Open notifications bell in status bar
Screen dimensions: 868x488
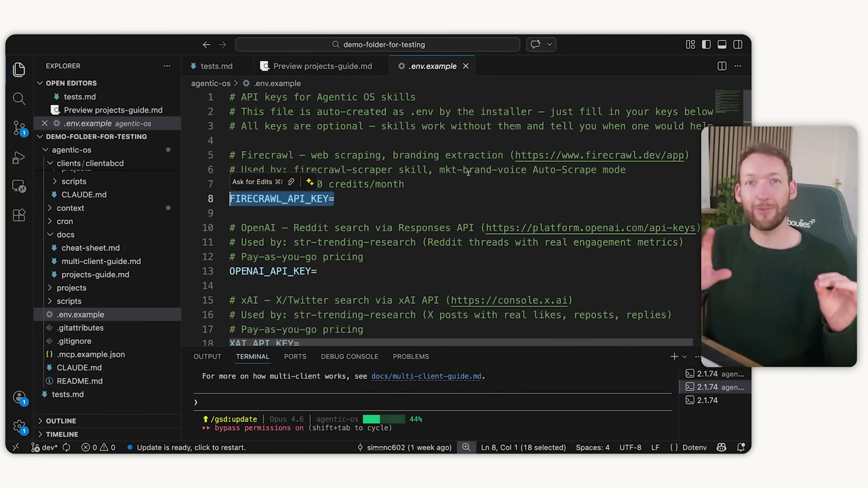click(741, 447)
